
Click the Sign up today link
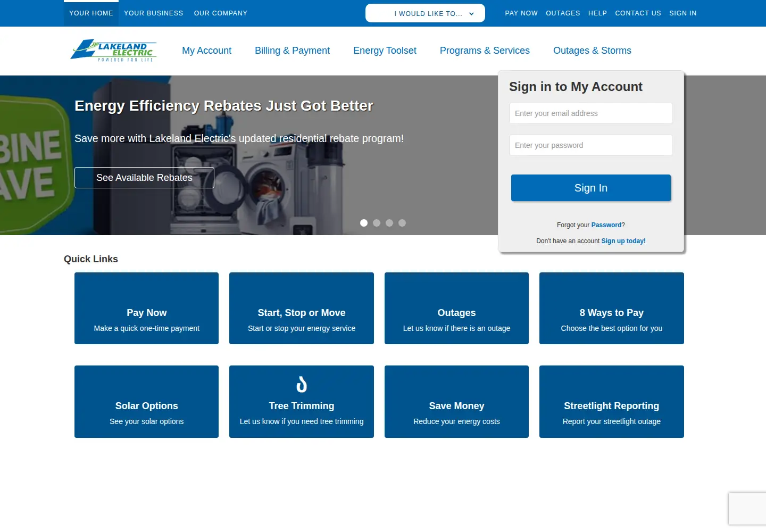pyautogui.click(x=623, y=241)
